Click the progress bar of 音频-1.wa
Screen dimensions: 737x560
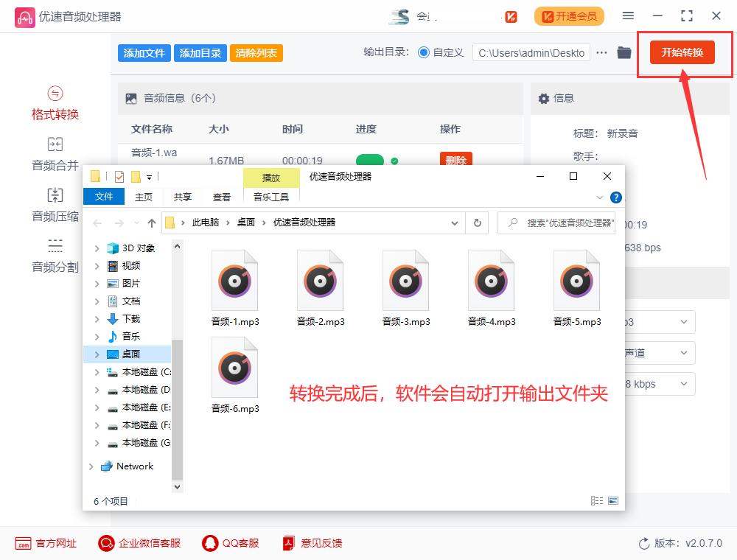372,161
